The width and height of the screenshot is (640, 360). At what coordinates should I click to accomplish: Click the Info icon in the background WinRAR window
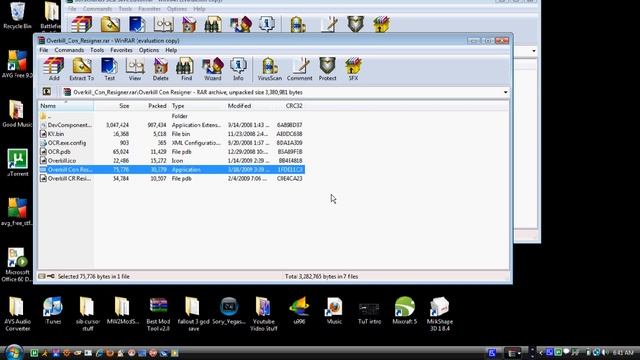[267, 24]
